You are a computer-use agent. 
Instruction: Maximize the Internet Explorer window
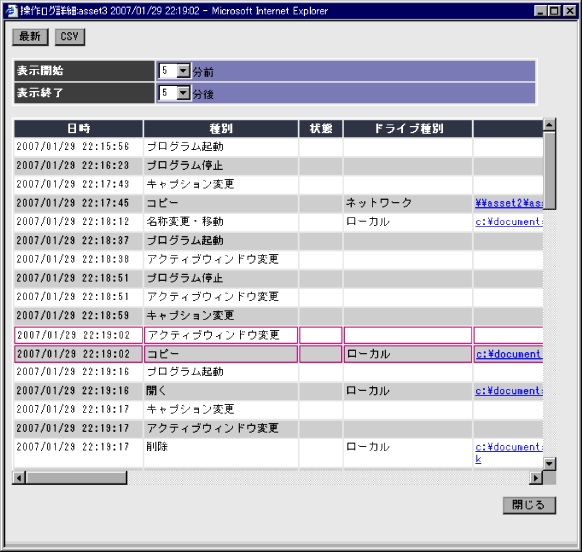point(555,11)
